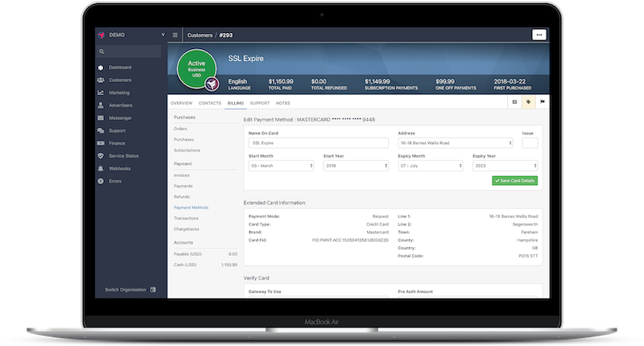This screenshot has width=644, height=346.
Task: Open Payments in billing menu
Action: (x=183, y=187)
